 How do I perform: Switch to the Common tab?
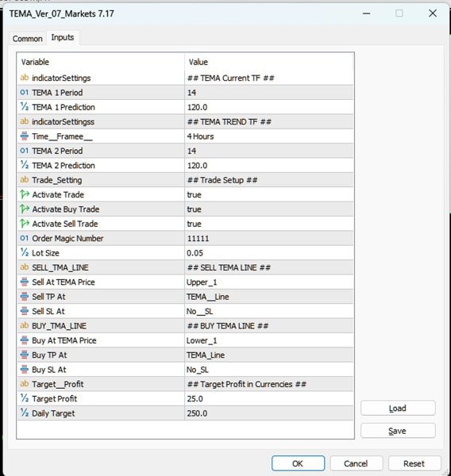click(27, 39)
